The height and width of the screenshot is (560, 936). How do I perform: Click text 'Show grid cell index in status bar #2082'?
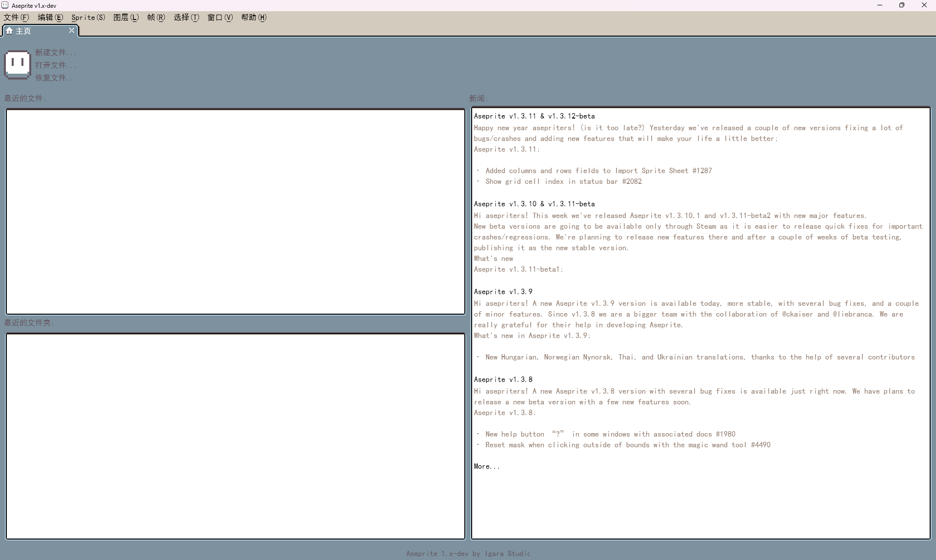click(563, 181)
